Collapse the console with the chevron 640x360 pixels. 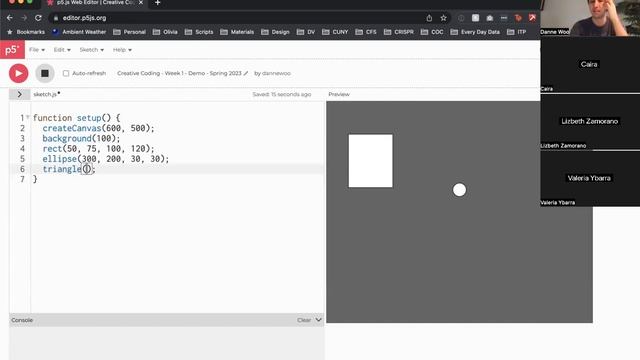318,320
